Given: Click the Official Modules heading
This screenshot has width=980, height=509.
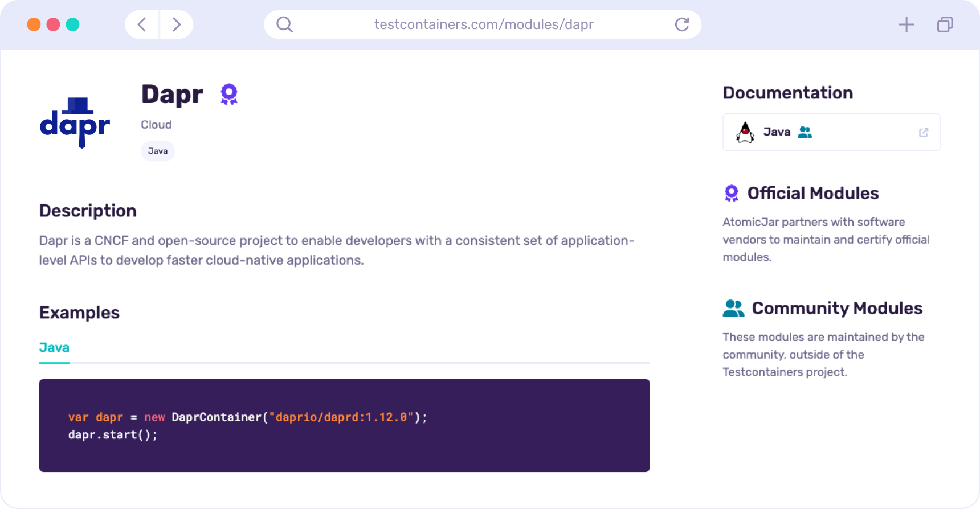Looking at the screenshot, I should [x=813, y=194].
